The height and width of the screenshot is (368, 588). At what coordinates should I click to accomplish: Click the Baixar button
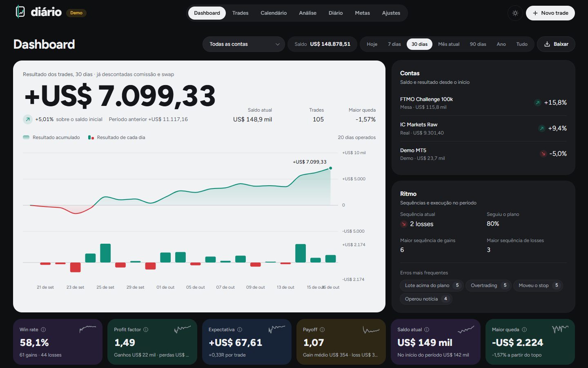pos(556,44)
